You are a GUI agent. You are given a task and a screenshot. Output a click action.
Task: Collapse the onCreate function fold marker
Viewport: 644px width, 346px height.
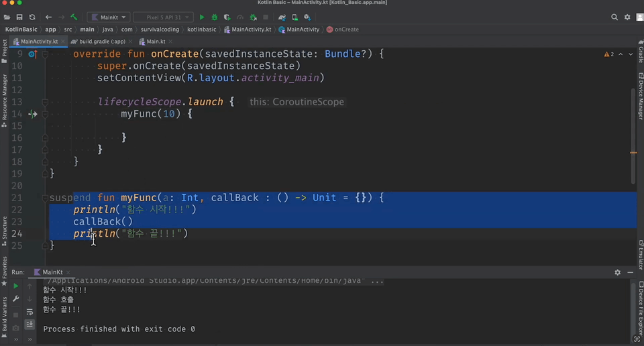pyautogui.click(x=45, y=54)
